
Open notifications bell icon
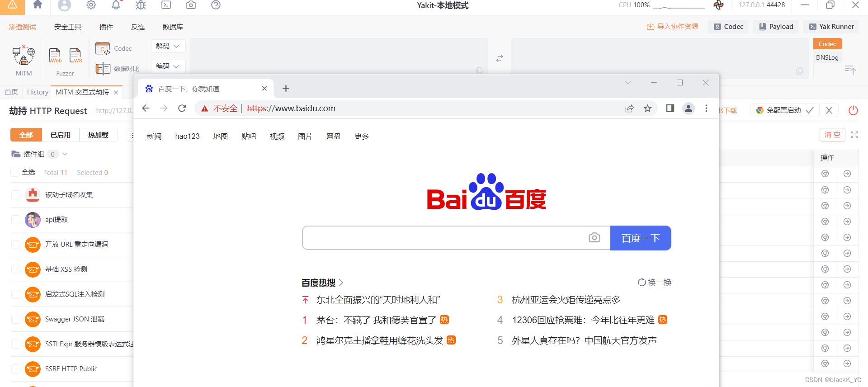pos(116,5)
